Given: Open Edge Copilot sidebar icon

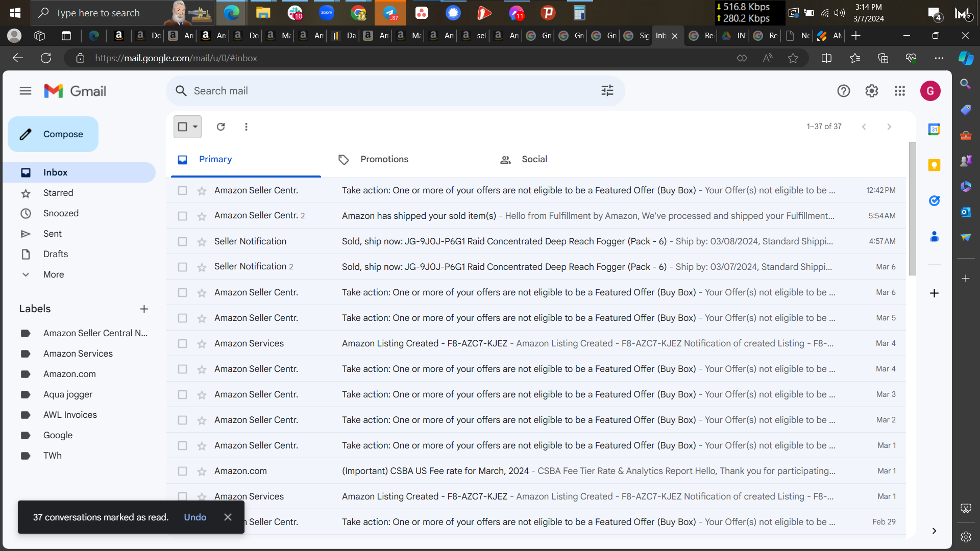Looking at the screenshot, I should [x=966, y=58].
